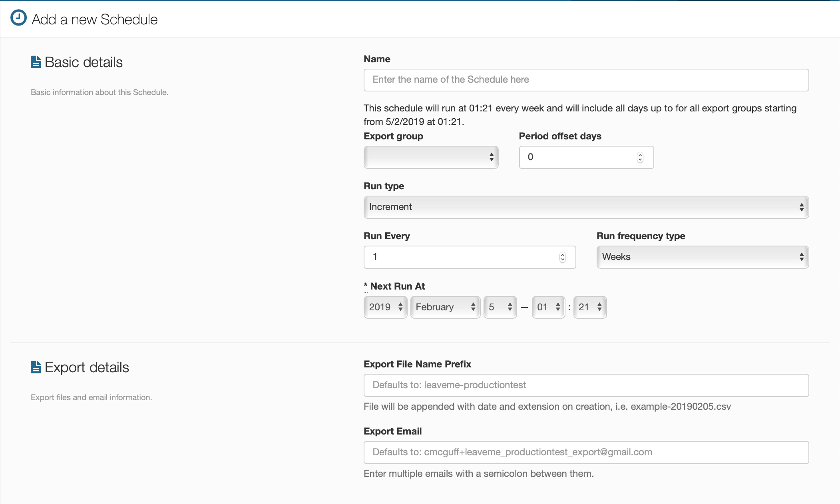The image size is (840, 504).
Task: Click the Export details document icon
Action: 36,367
